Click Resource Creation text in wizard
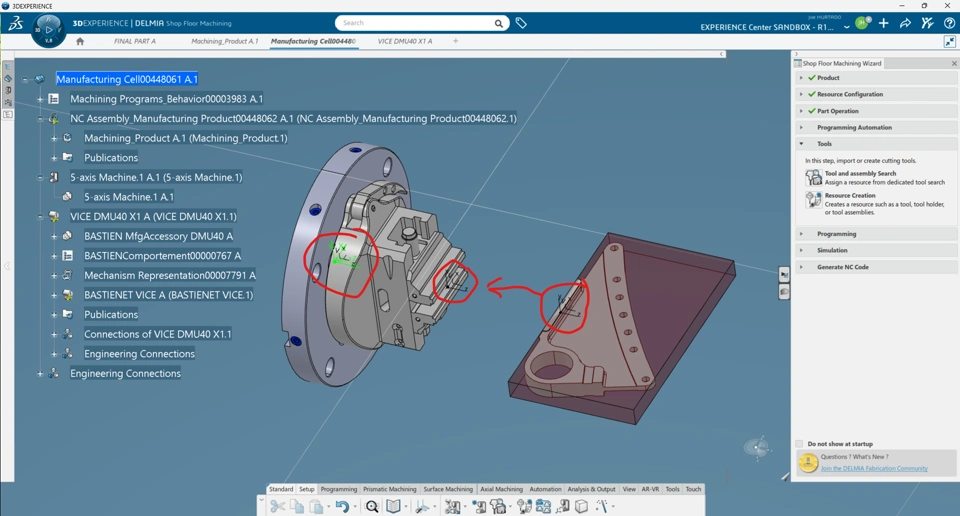The image size is (960, 516). (850, 196)
